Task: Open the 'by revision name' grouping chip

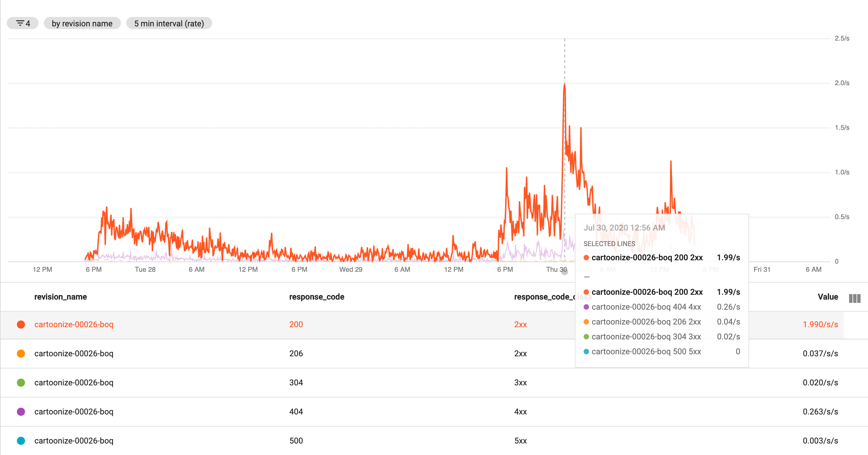Action: [x=82, y=23]
